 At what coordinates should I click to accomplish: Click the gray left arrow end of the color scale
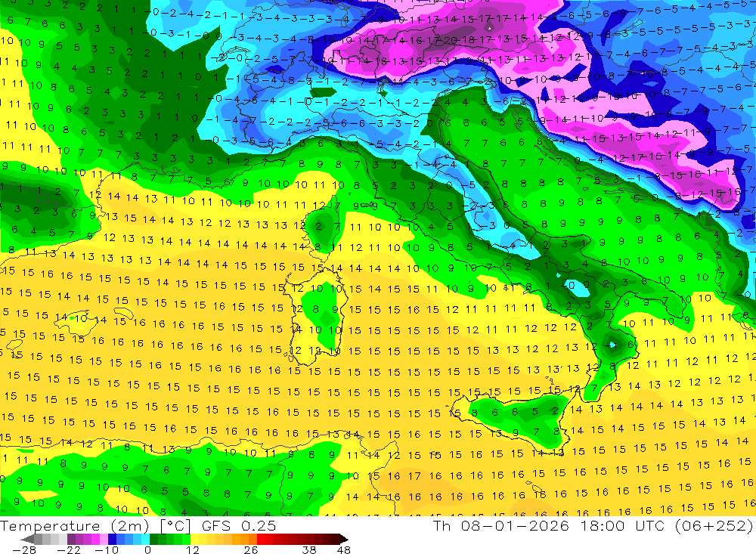click(28, 539)
